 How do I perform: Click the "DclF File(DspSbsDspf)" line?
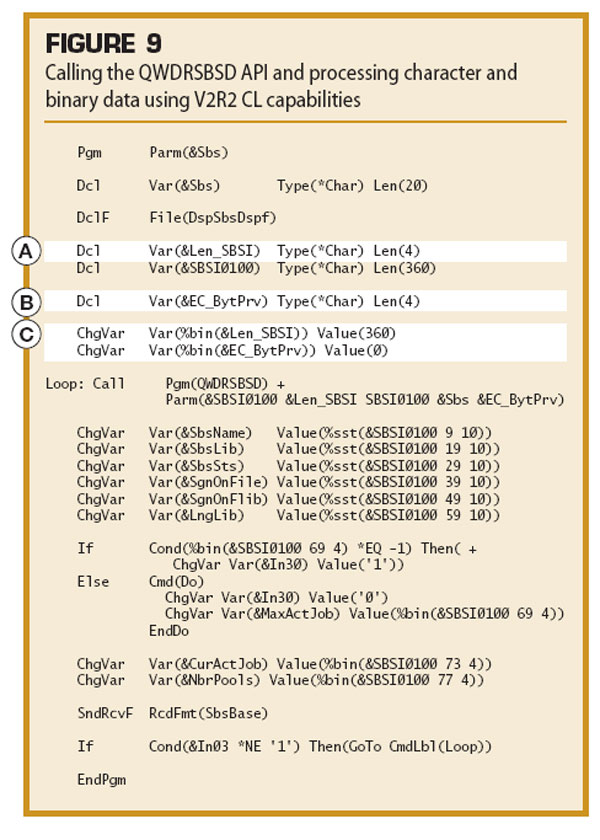pyautogui.click(x=177, y=218)
